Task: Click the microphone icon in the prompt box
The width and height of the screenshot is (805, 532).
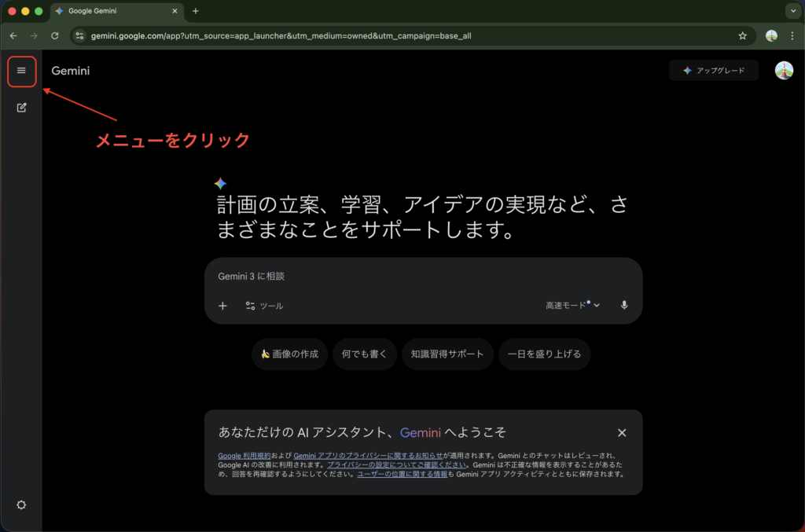Action: coord(624,306)
